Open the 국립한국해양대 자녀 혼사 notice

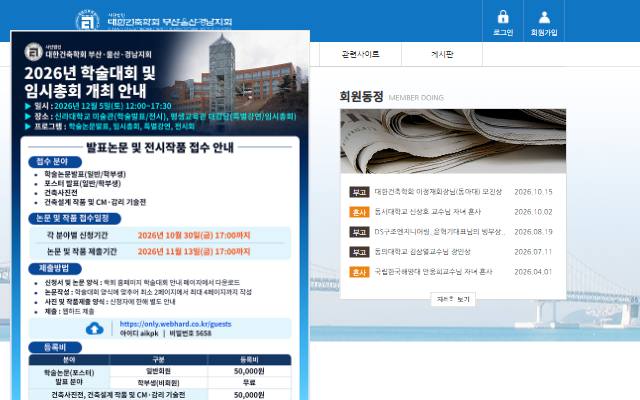[433, 272]
